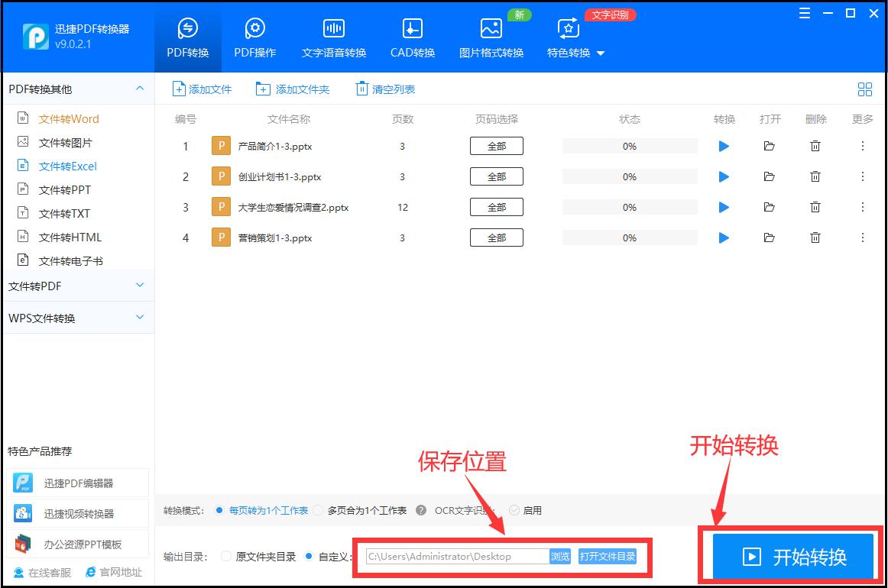Open page selection 全部 for 产品简介1-3.pptx
Image resolution: width=888 pixels, height=588 pixels.
(x=496, y=146)
